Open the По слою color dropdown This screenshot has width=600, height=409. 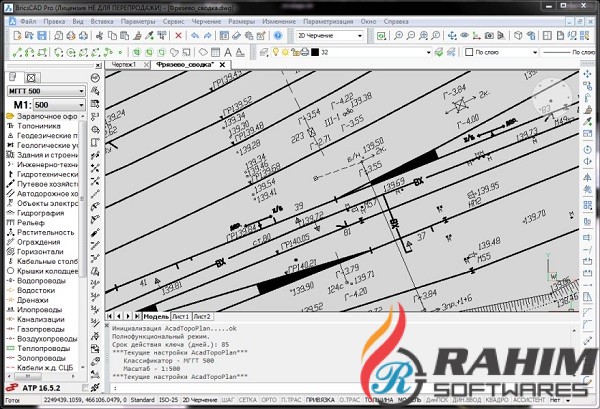coord(501,52)
